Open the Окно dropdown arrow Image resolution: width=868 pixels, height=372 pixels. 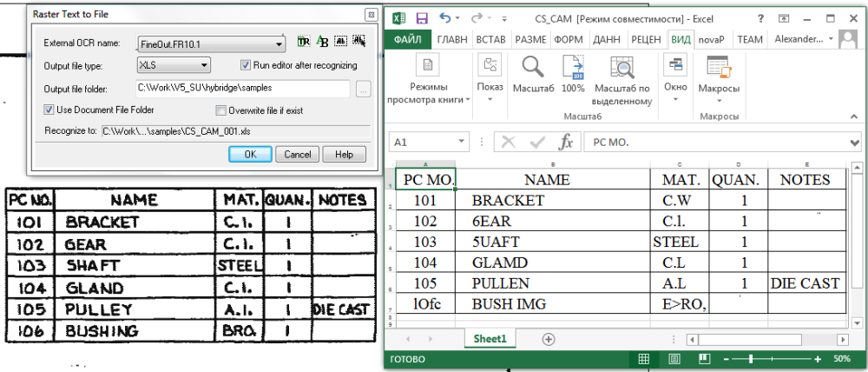[675, 100]
